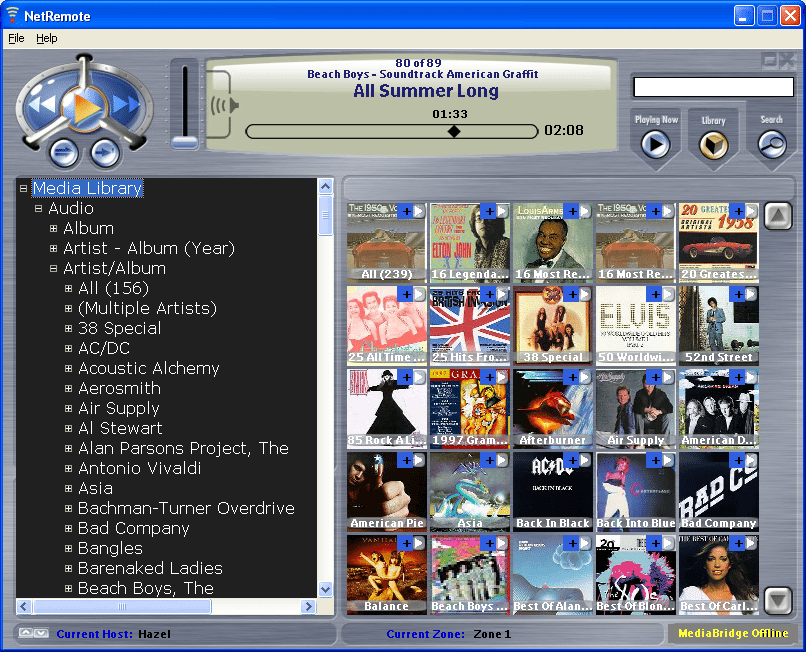This screenshot has width=806, height=652.
Task: Click the up arrow beside Current Host
Action: click(x=26, y=633)
